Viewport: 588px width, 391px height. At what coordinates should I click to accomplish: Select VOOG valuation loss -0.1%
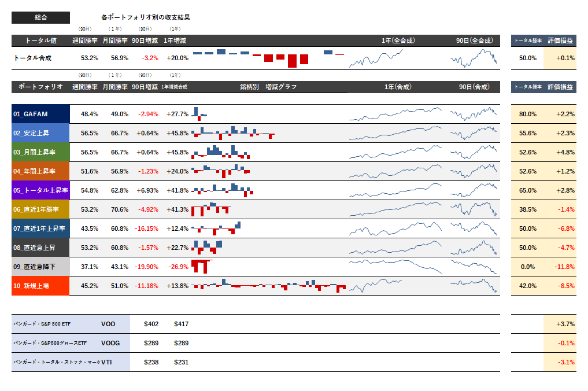pos(566,344)
